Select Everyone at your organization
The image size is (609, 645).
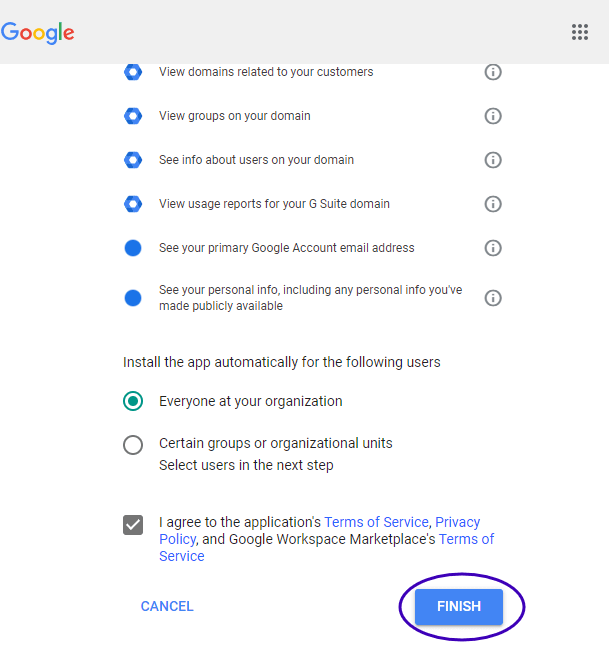133,401
